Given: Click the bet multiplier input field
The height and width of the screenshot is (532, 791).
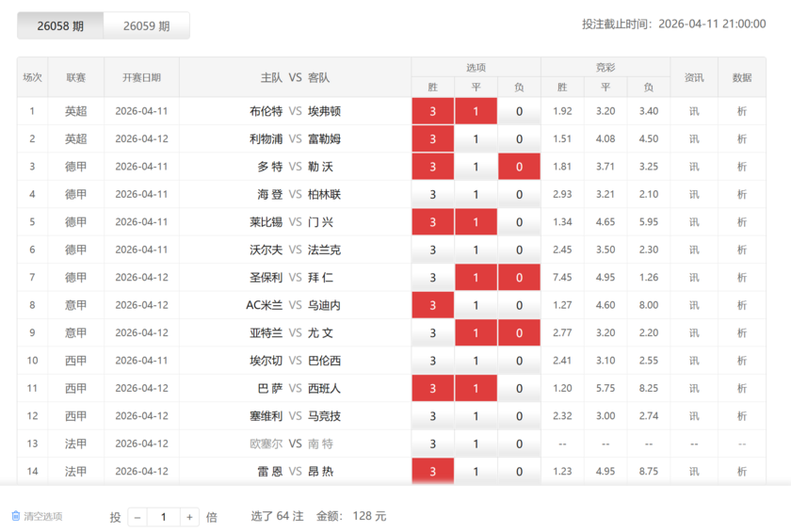Looking at the screenshot, I should point(164,517).
